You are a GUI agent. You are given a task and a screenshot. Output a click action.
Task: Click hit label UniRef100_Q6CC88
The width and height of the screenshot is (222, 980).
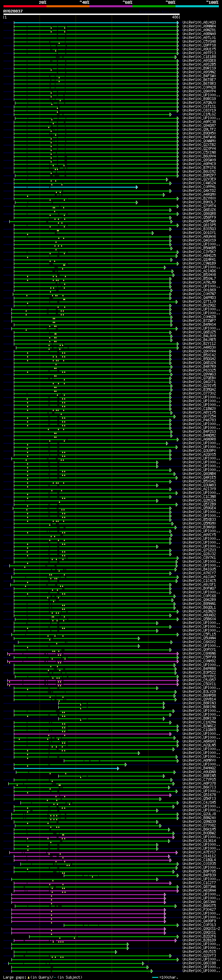(199, 963)
